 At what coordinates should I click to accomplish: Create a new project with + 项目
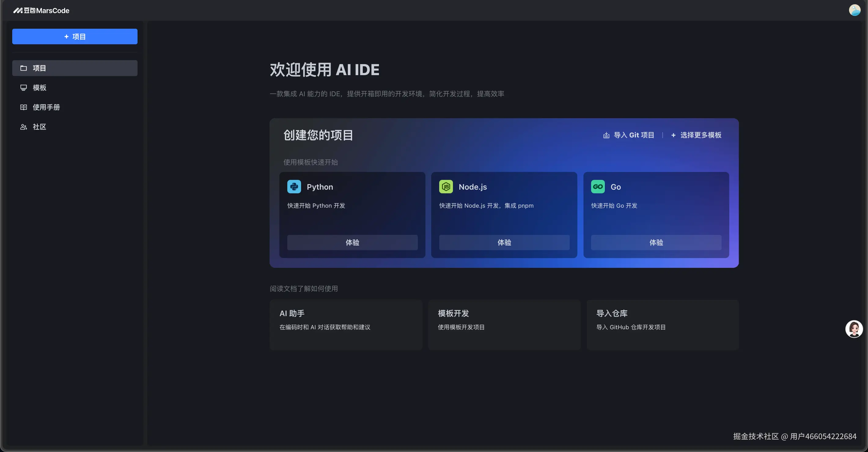point(75,36)
